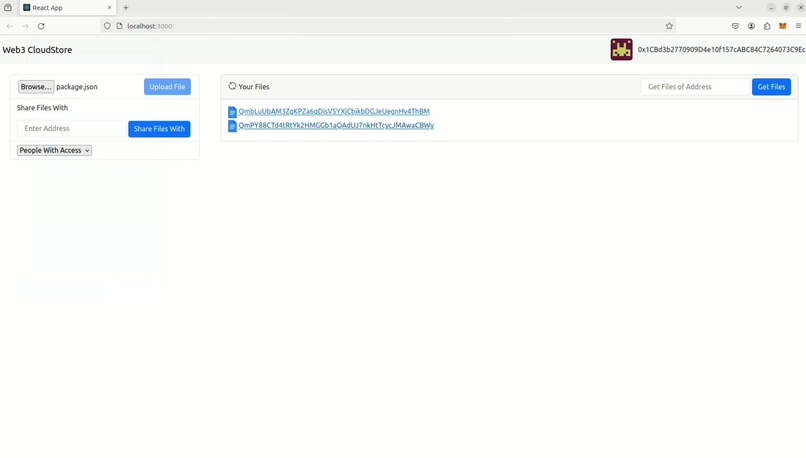Image resolution: width=806 pixels, height=458 pixels.
Task: Select the React App tab
Action: click(67, 8)
